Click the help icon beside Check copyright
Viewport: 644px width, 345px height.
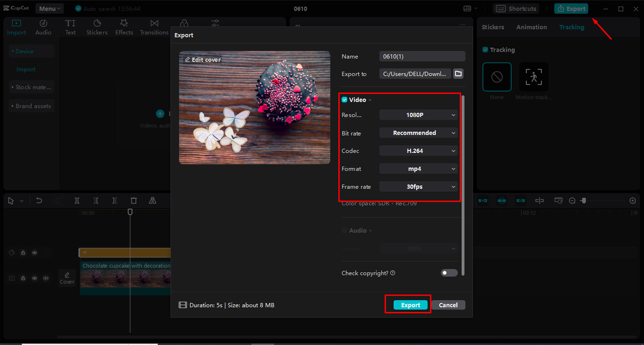pos(392,273)
